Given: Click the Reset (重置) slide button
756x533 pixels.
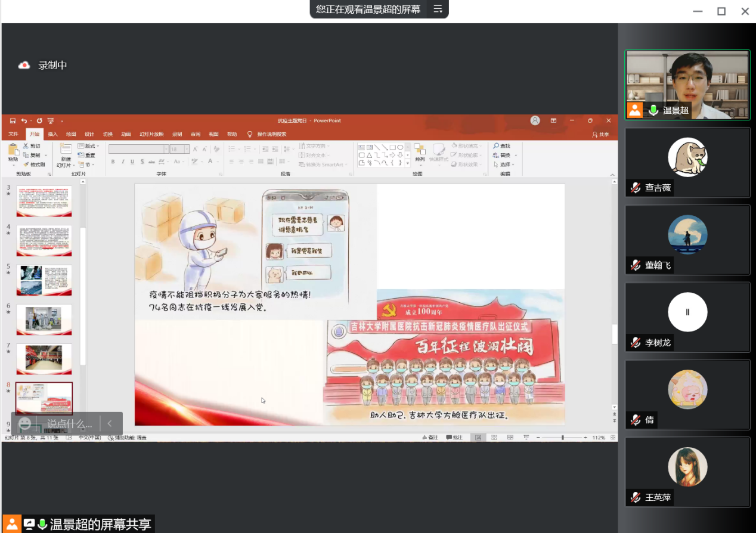Looking at the screenshot, I should click(x=86, y=155).
